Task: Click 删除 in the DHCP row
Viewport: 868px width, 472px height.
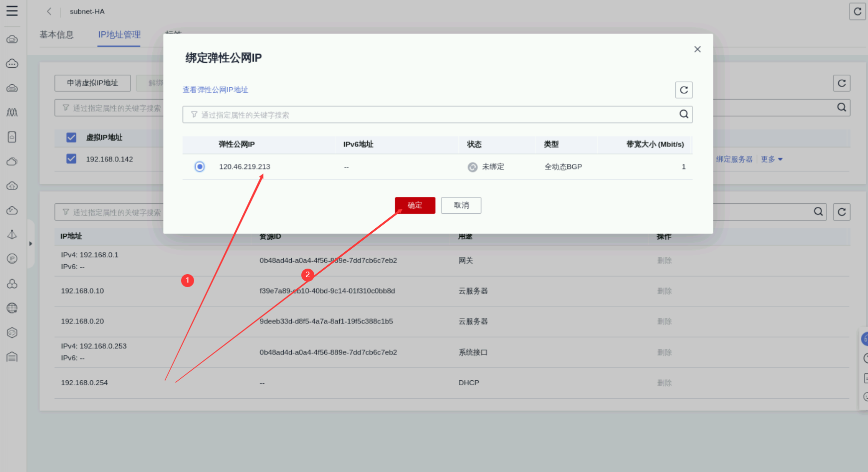Action: pyautogui.click(x=664, y=383)
